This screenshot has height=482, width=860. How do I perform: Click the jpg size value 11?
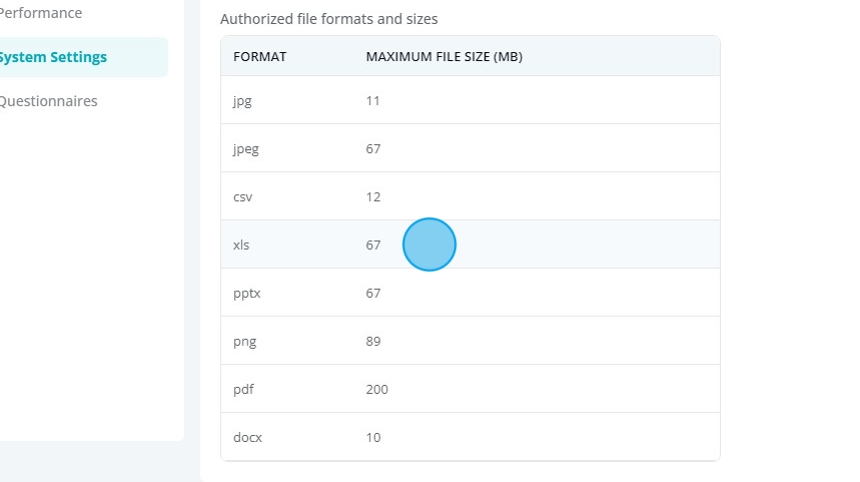click(373, 100)
